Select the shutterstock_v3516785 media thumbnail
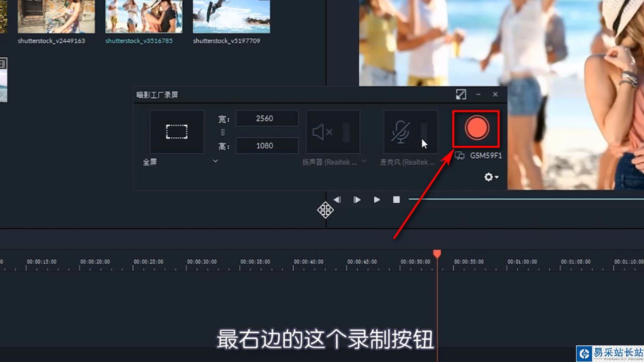 144,17
